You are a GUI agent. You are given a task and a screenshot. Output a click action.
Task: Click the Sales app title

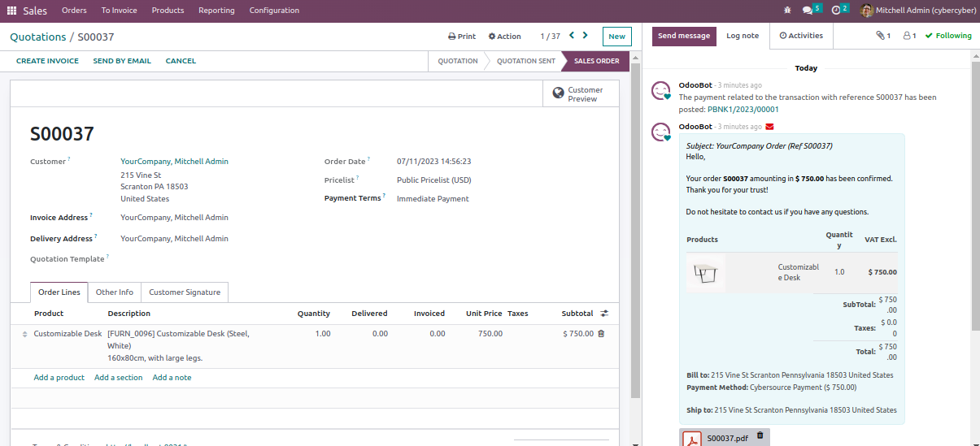pos(35,11)
